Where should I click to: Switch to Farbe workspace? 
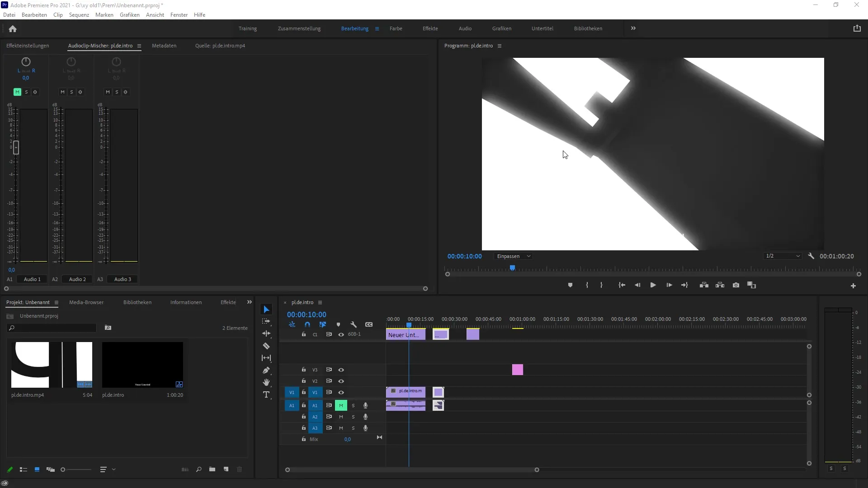point(396,28)
